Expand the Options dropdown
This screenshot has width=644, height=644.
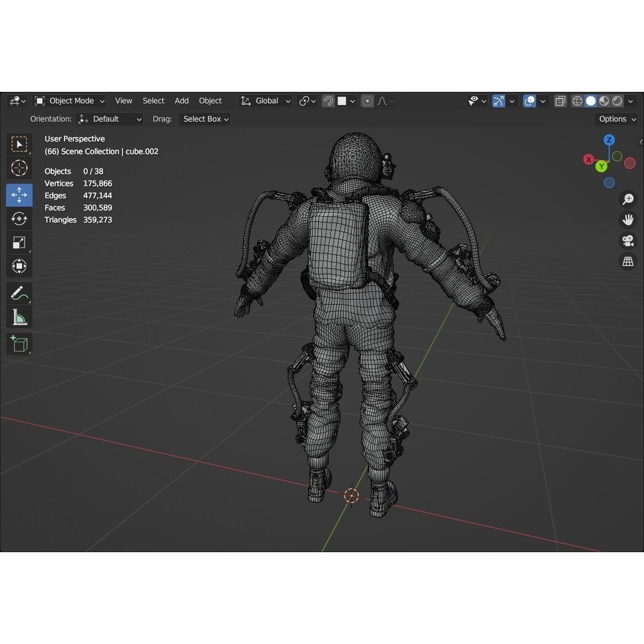pyautogui.click(x=617, y=119)
